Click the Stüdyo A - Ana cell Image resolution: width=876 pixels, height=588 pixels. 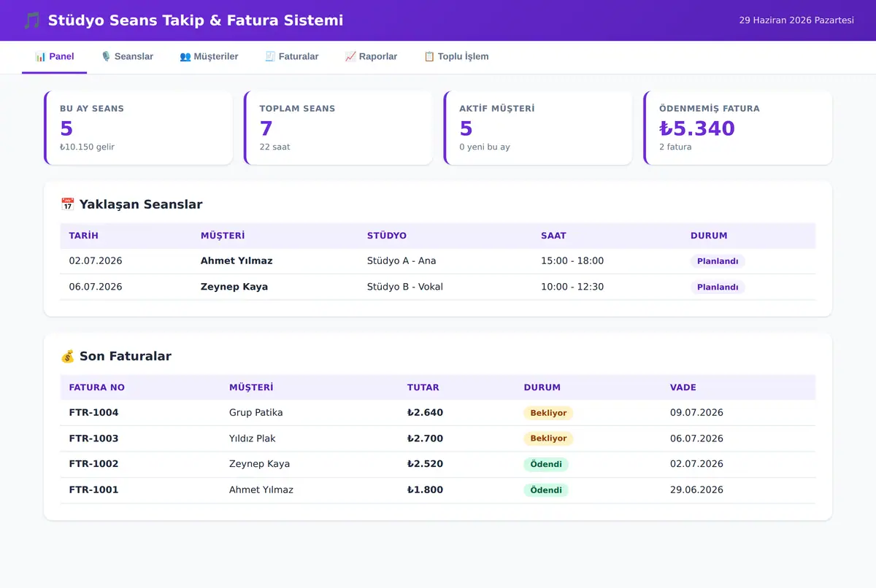pos(401,261)
